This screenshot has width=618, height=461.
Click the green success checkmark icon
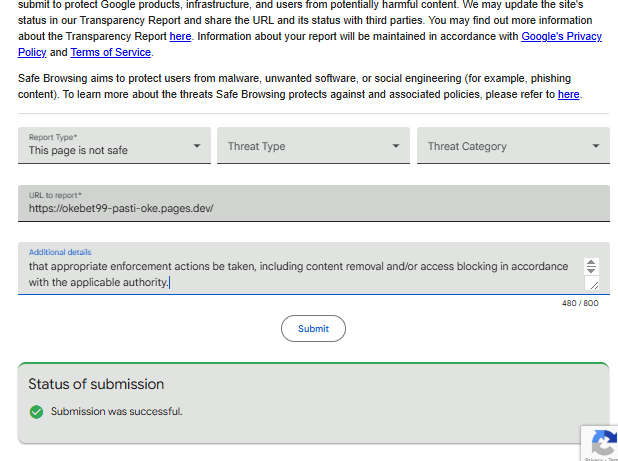point(36,412)
